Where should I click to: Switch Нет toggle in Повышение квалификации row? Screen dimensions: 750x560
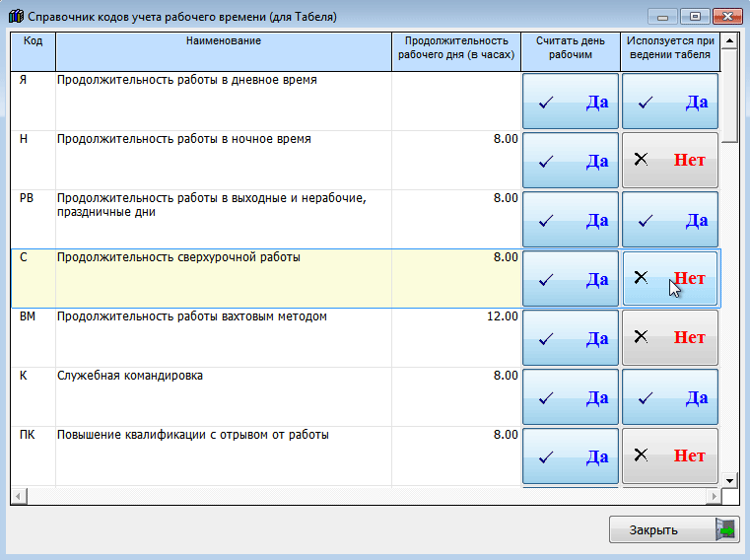(669, 456)
